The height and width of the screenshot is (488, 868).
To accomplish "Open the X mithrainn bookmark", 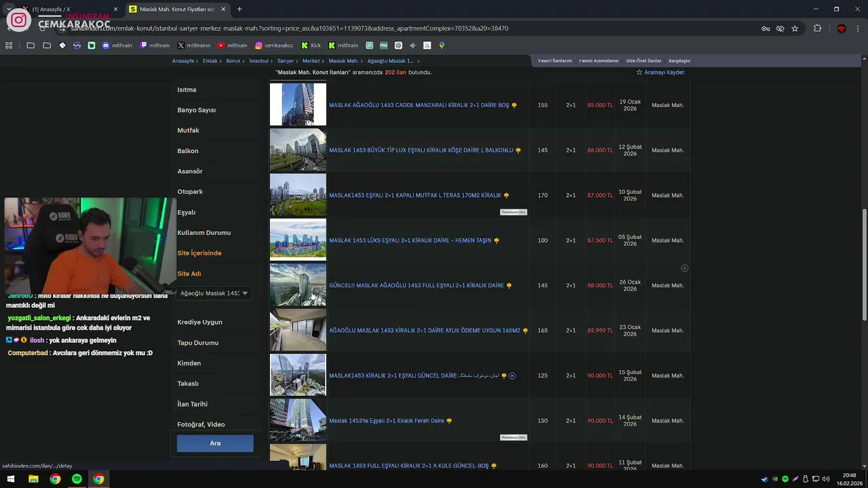I will coord(194,45).
